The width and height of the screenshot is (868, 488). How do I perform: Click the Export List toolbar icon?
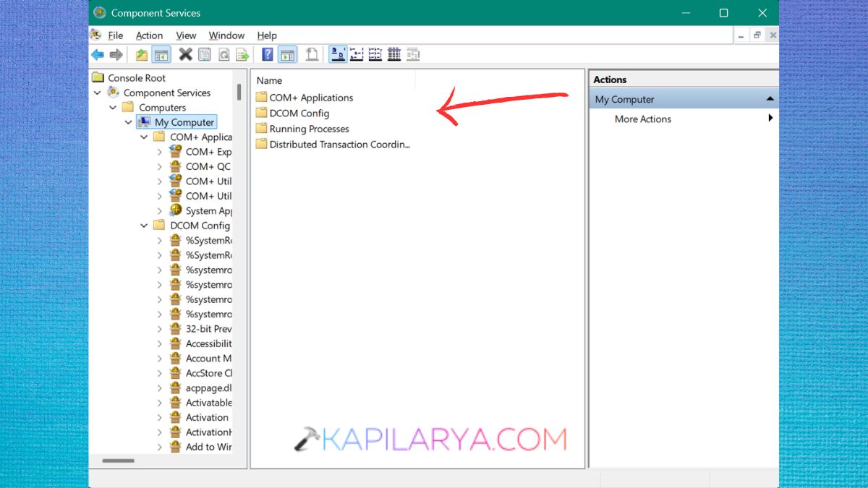[242, 55]
